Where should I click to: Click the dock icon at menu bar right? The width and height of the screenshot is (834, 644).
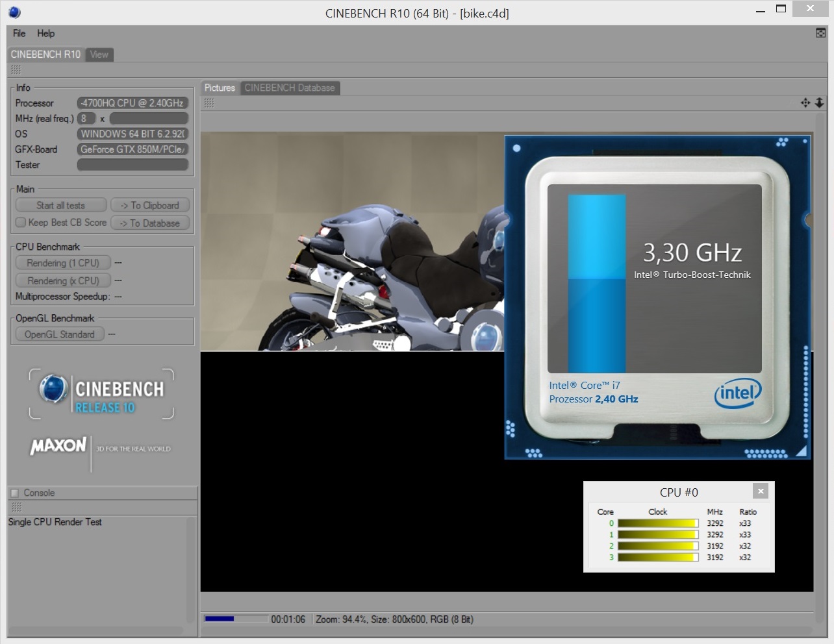(820, 33)
